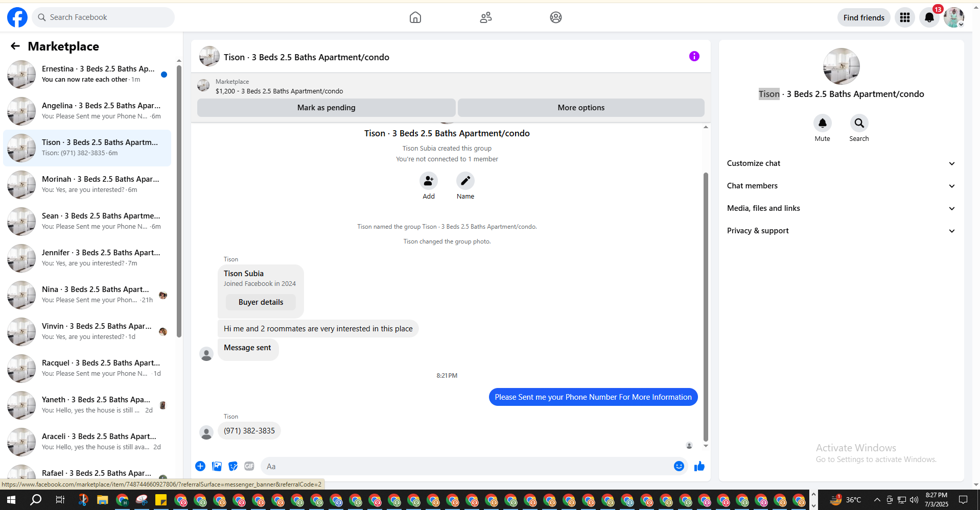Image resolution: width=980 pixels, height=510 pixels.
Task: Show hidden system tray icons chevron
Action: pos(877,500)
